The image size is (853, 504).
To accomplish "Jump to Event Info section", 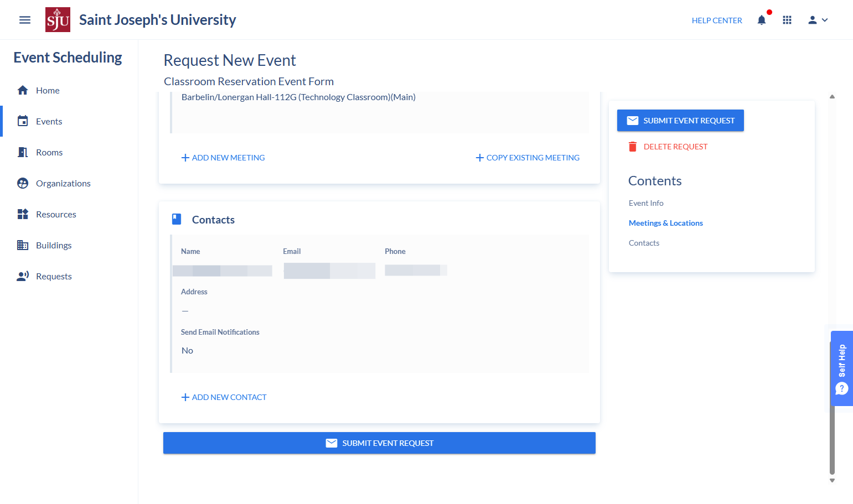I will 646,203.
